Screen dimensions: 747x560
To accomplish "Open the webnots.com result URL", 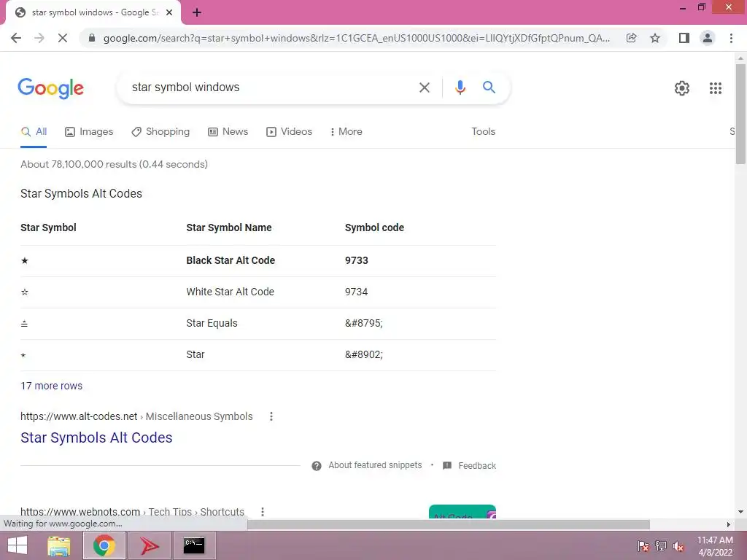I will pos(132,512).
